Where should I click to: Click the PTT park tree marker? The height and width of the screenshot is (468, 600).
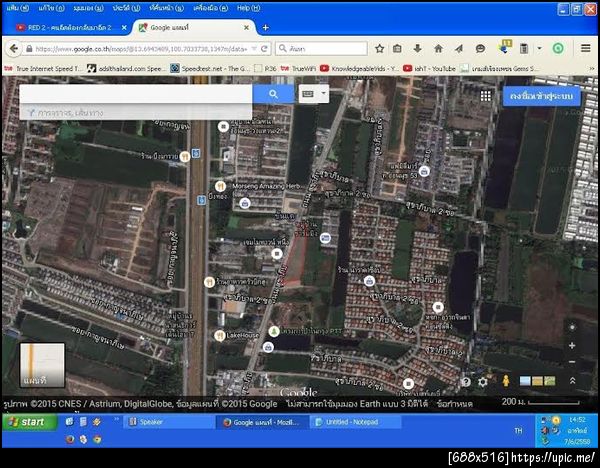point(274,331)
